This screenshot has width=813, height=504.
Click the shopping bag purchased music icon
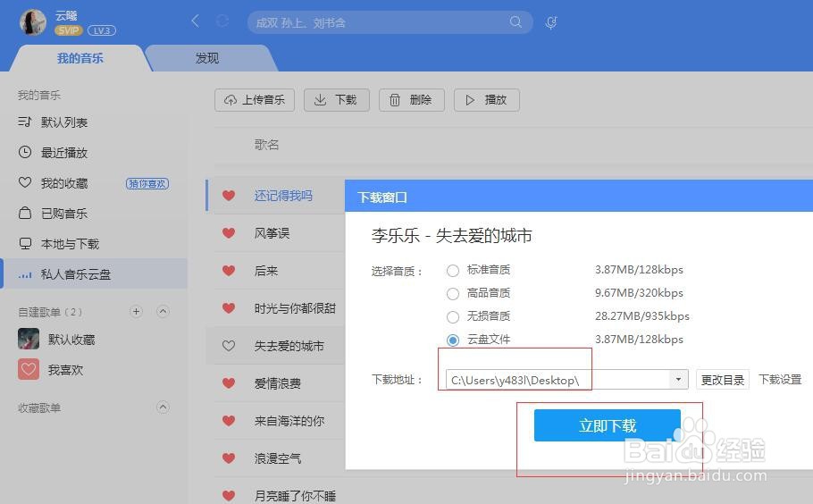[25, 213]
